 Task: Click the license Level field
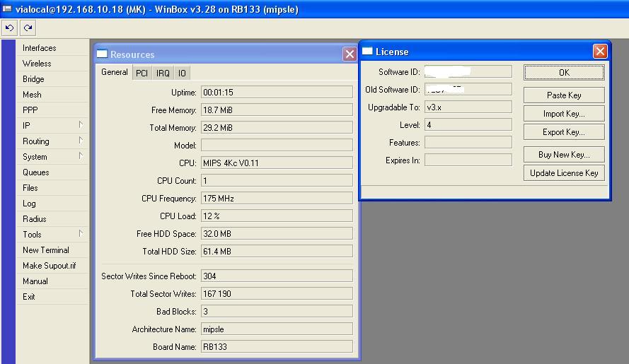pyautogui.click(x=468, y=124)
